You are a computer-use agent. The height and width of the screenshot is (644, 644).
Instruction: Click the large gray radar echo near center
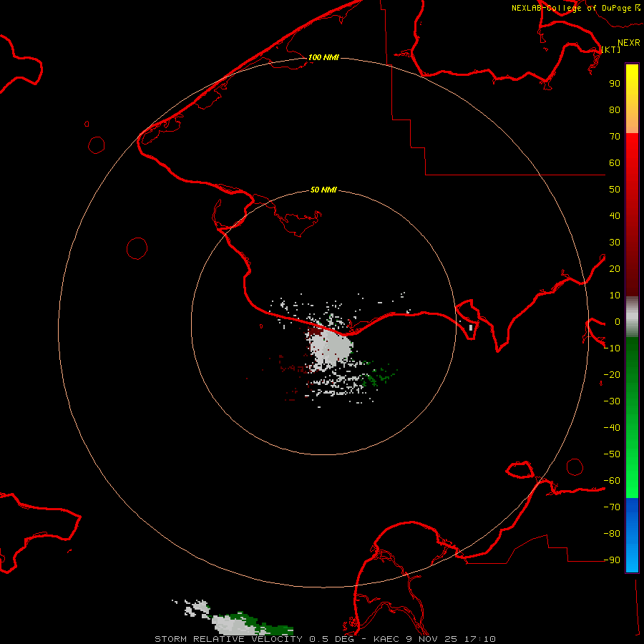331,348
